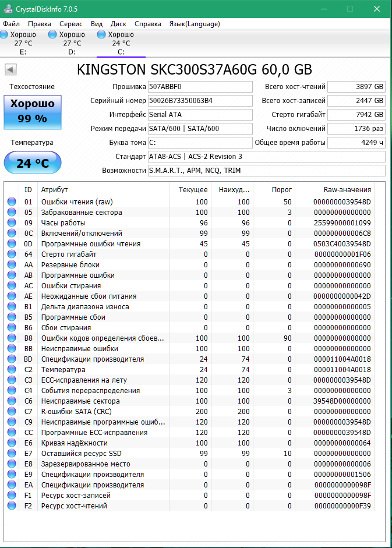Open the Диск menu

[x=119, y=24]
